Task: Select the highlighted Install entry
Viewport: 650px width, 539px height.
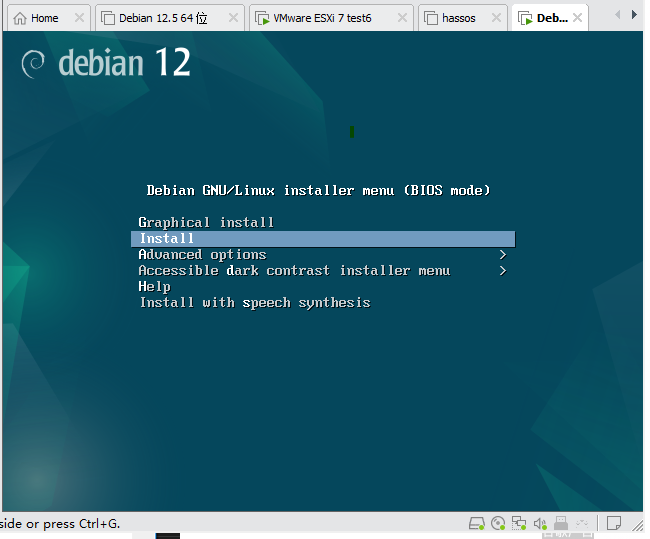Action: click(x=323, y=239)
